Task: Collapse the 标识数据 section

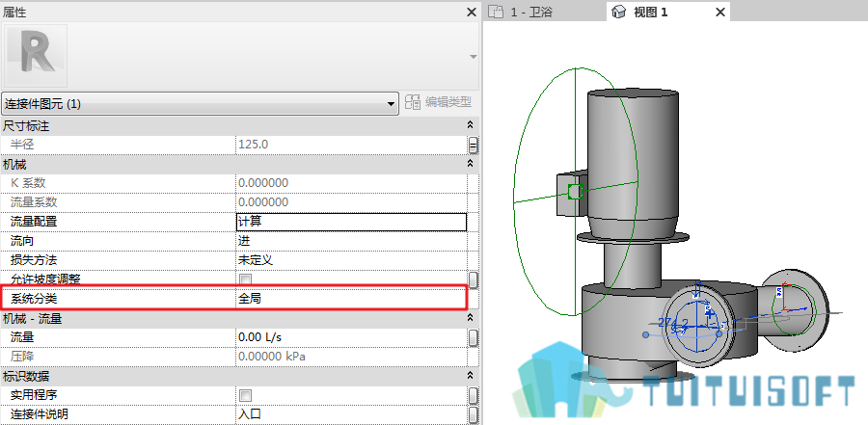Action: tap(471, 376)
